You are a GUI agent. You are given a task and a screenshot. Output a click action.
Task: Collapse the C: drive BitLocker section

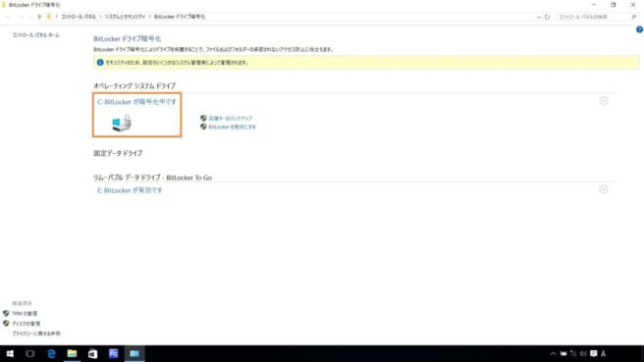click(x=604, y=101)
